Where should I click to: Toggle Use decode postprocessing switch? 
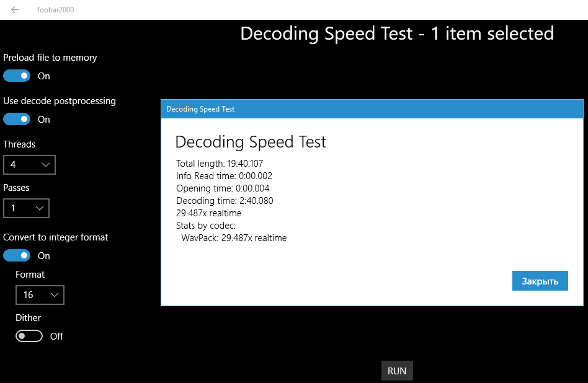[17, 119]
